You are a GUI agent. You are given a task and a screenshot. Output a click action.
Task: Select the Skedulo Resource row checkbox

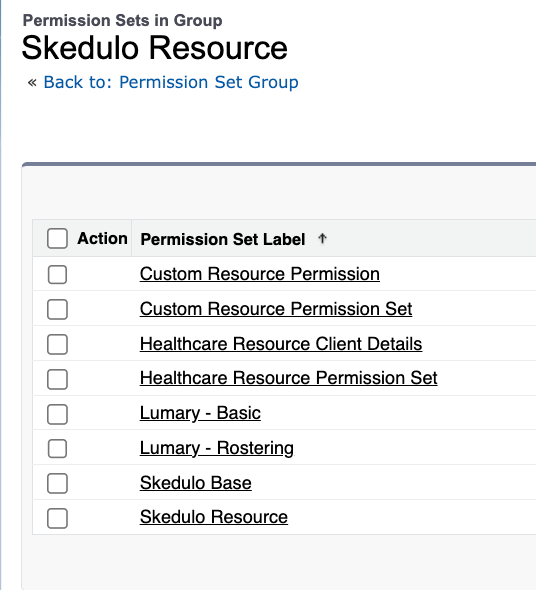(x=57, y=518)
